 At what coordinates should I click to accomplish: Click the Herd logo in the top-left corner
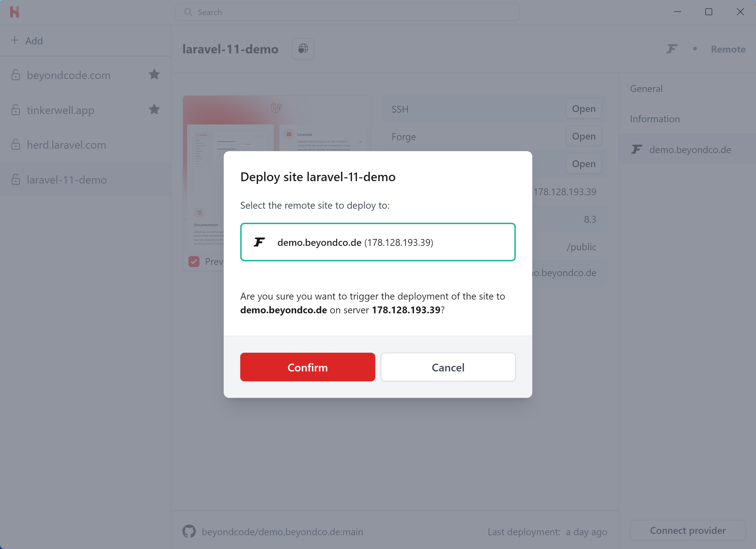click(x=15, y=12)
